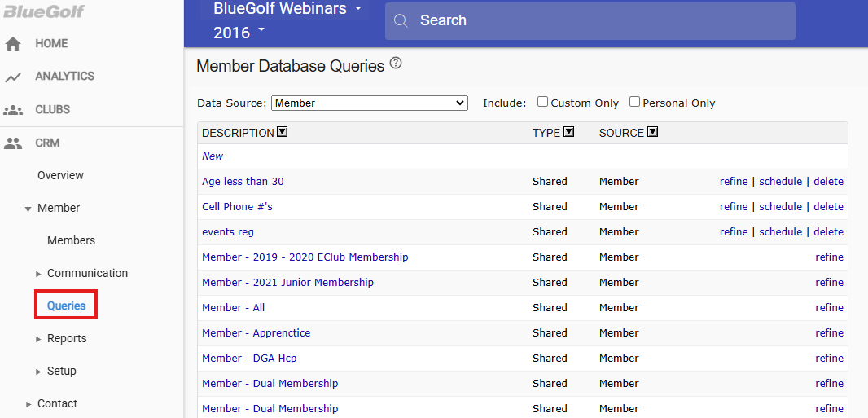Open the "Cell Phone #'s" query
The width and height of the screenshot is (868, 418).
tap(238, 206)
